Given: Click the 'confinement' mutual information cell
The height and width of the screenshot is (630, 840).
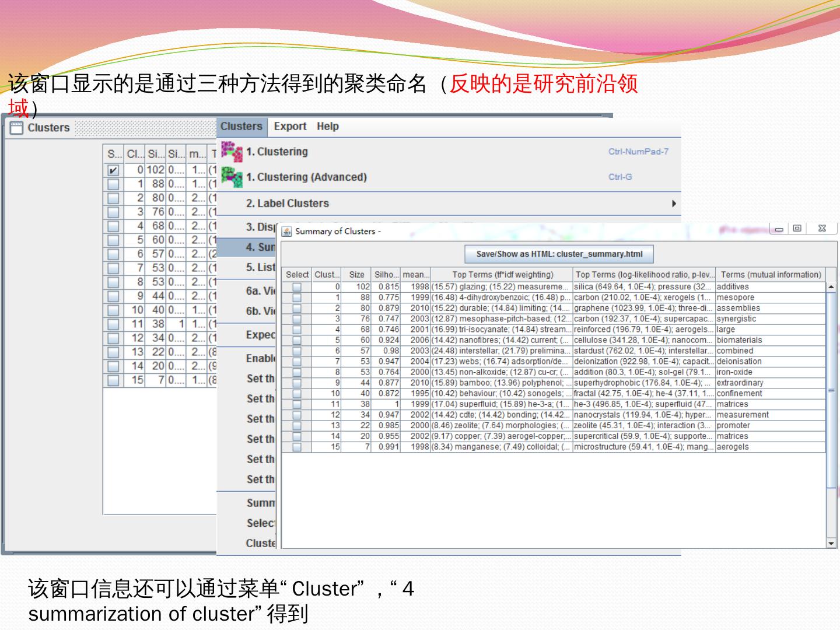Looking at the screenshot, I should (771, 394).
